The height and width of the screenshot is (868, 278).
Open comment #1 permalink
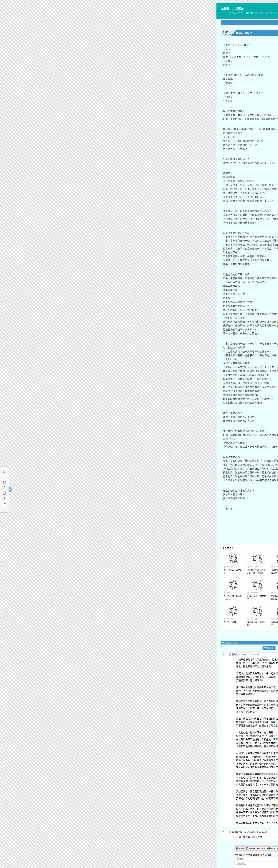224,654
